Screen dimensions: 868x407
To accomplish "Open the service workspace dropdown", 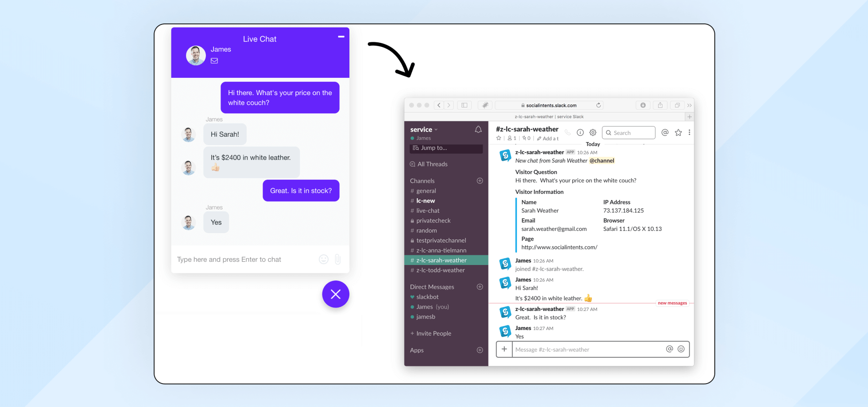I will pos(424,130).
